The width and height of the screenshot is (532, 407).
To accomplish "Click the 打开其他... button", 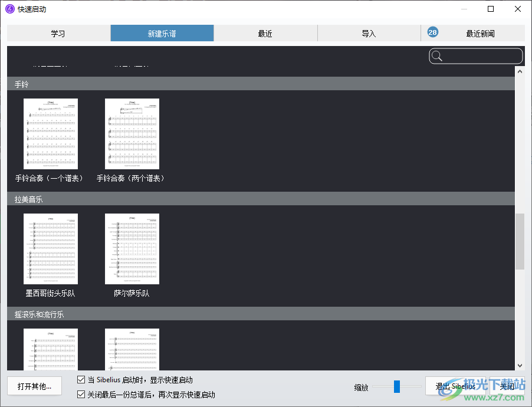I will (x=34, y=386).
